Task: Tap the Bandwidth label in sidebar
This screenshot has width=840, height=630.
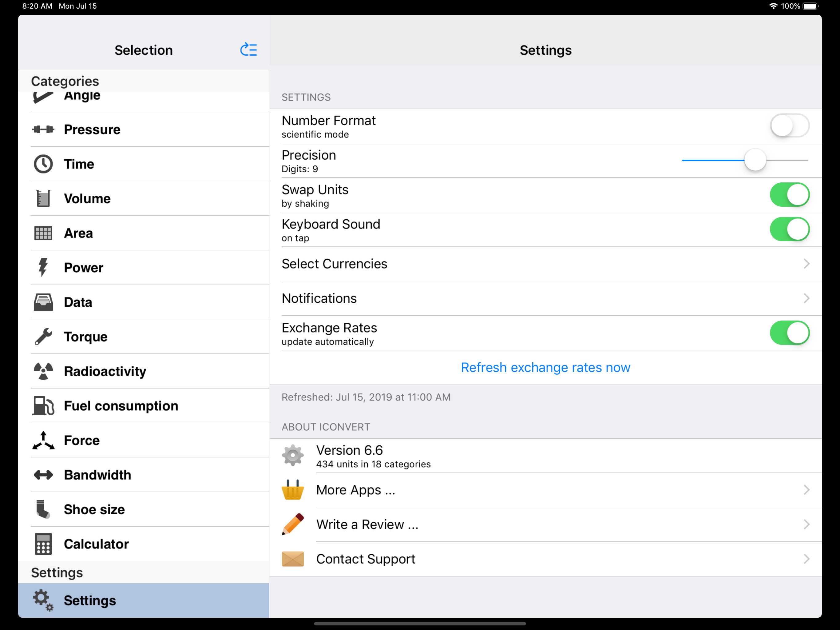Action: (97, 475)
